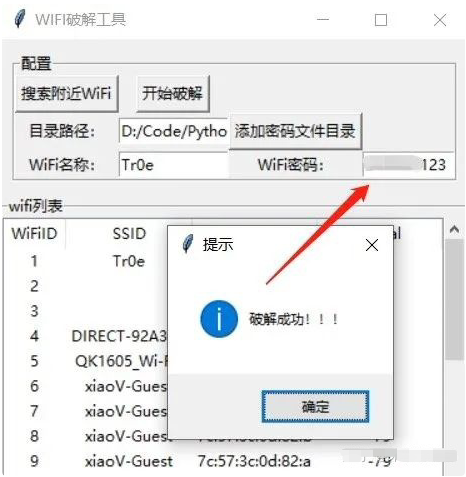466x477 pixels.
Task: Close the 提示 dialog with X
Action: pos(372,245)
